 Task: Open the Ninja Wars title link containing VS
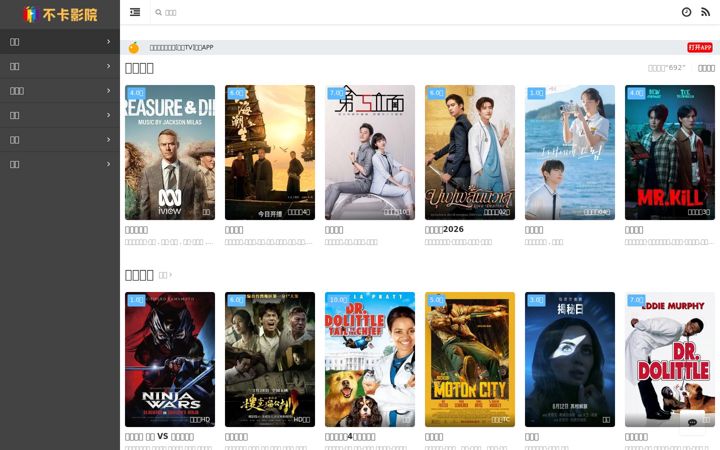(x=159, y=436)
